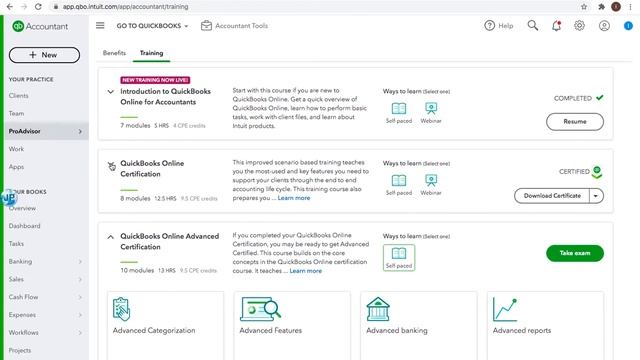The image size is (640, 360).
Task: Click the COMPLETED status label
Action: coord(572,98)
